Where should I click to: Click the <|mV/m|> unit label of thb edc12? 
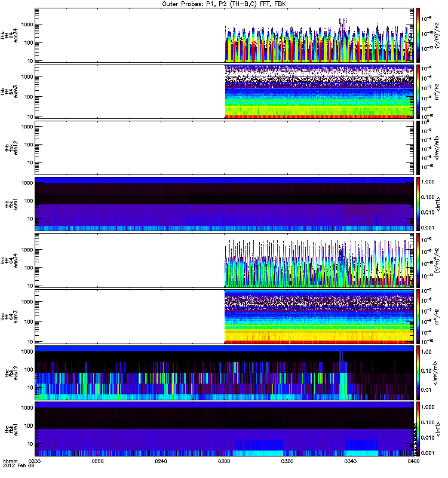(x=437, y=148)
